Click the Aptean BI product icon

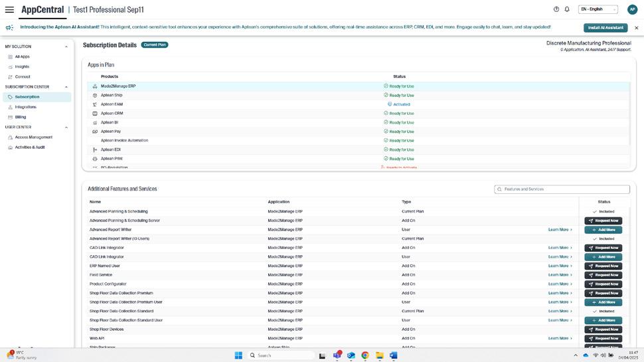(95, 122)
